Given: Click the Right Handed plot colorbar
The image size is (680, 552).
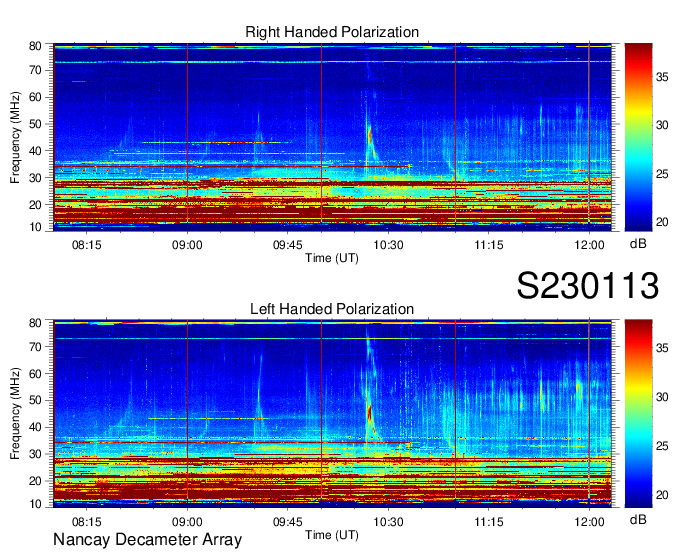Looking at the screenshot, I should (638, 137).
